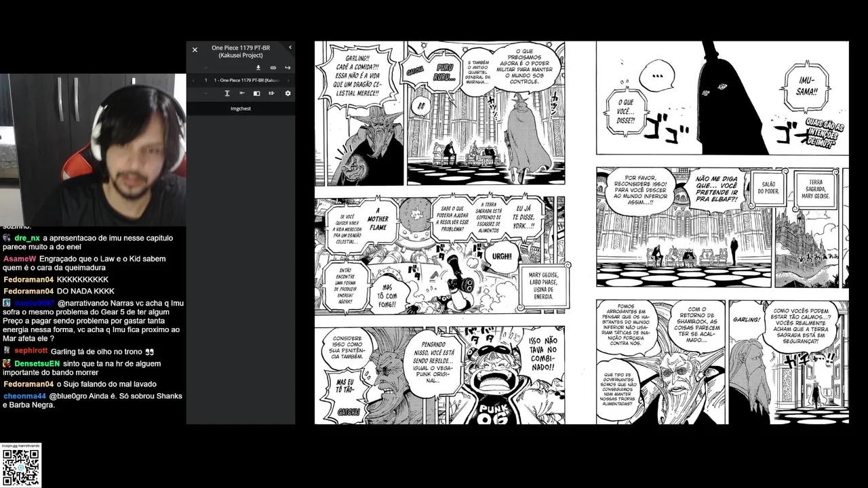Collapse the reader menu panel arrow
This screenshot has width=868, height=488.
click(x=290, y=47)
